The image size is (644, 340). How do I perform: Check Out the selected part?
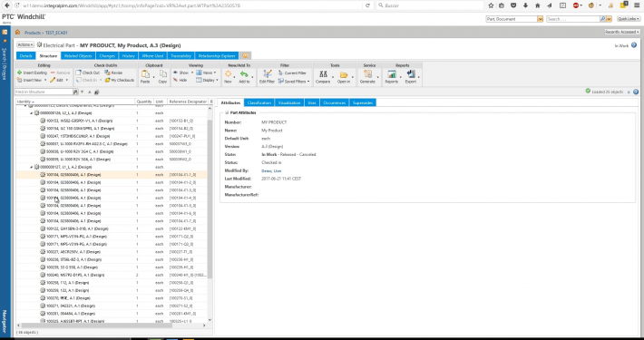tap(87, 73)
